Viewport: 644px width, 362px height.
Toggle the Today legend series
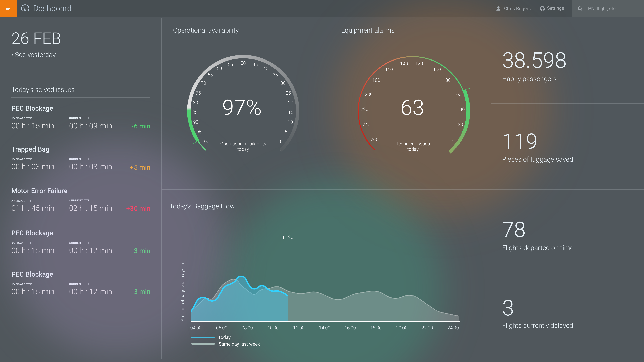point(224,337)
